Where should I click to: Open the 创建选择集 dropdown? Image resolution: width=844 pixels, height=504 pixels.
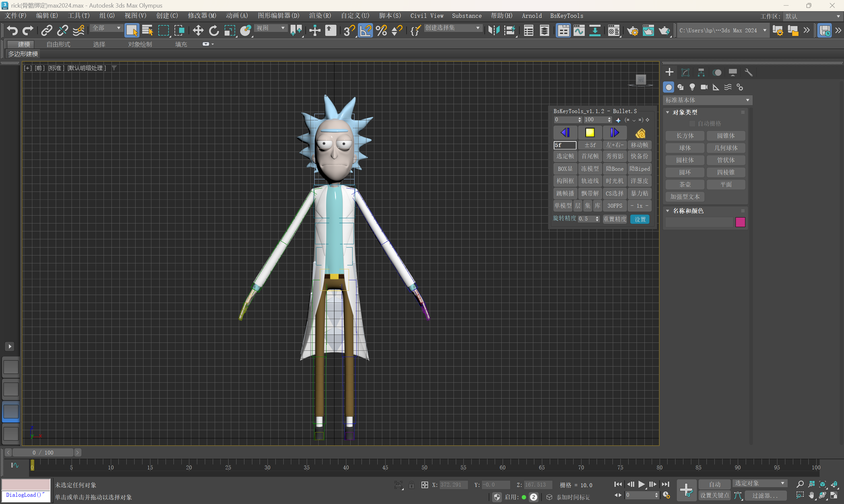pos(453,28)
